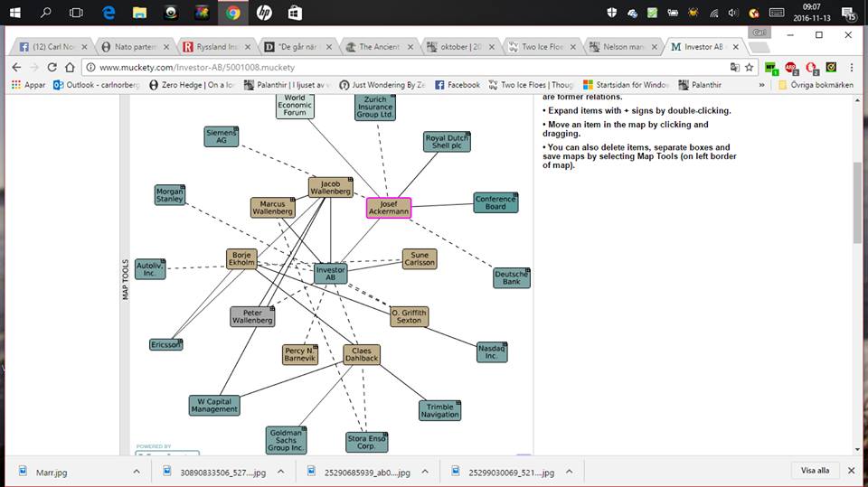Click the page vertical scrollbar thumb

(x=857, y=203)
